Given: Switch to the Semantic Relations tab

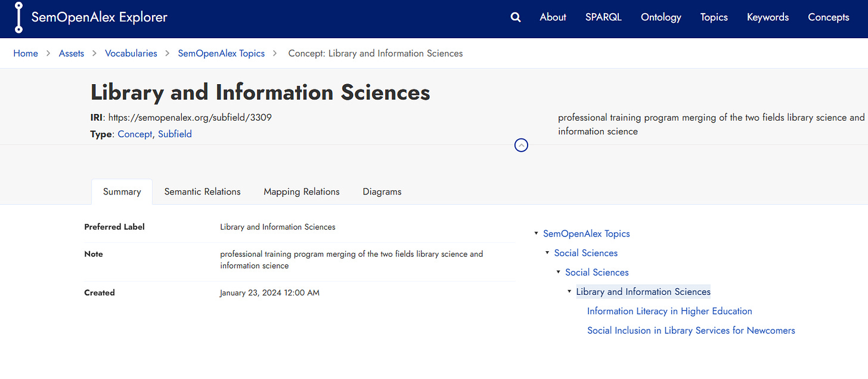Looking at the screenshot, I should coord(202,192).
